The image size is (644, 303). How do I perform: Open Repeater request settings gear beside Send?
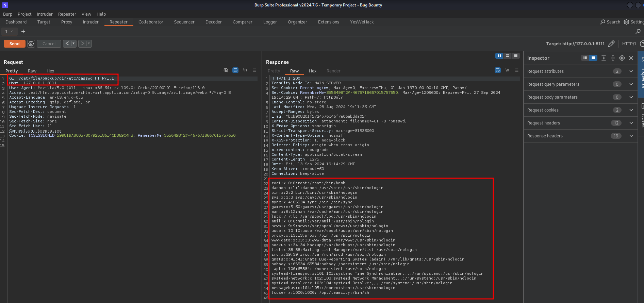tap(31, 44)
